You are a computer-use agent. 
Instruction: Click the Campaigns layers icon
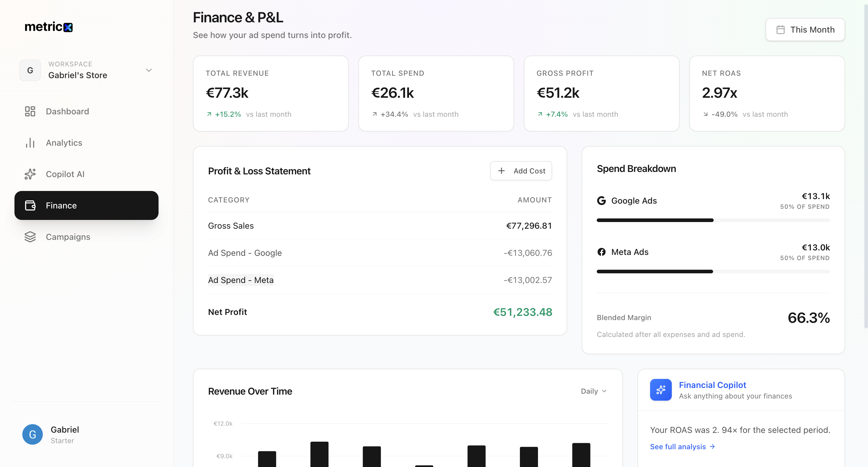30,237
